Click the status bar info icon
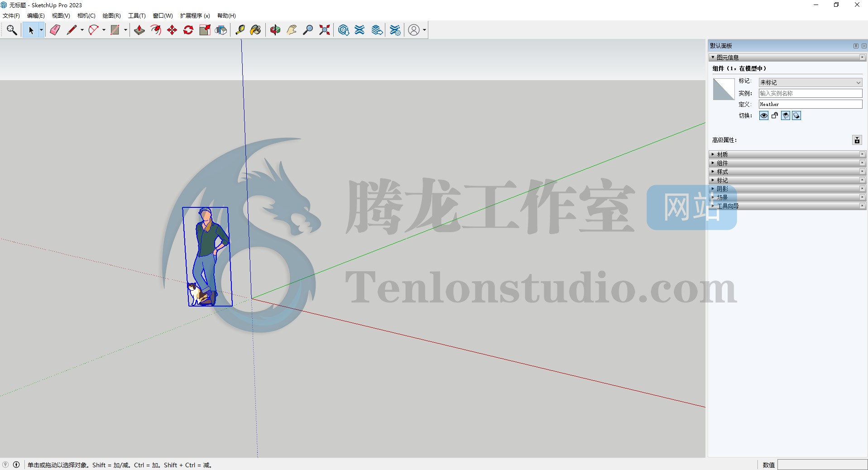This screenshot has width=868, height=470. point(16,465)
